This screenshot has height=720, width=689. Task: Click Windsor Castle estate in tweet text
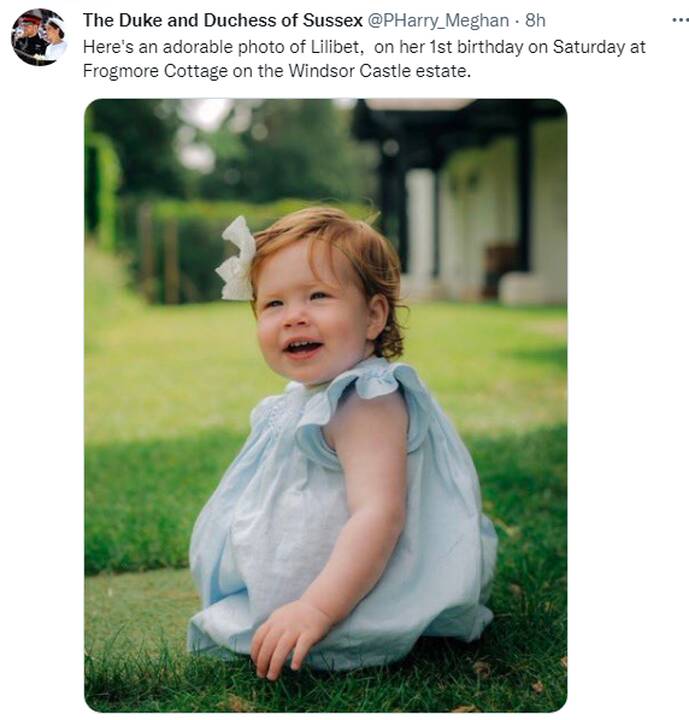pyautogui.click(x=379, y=71)
